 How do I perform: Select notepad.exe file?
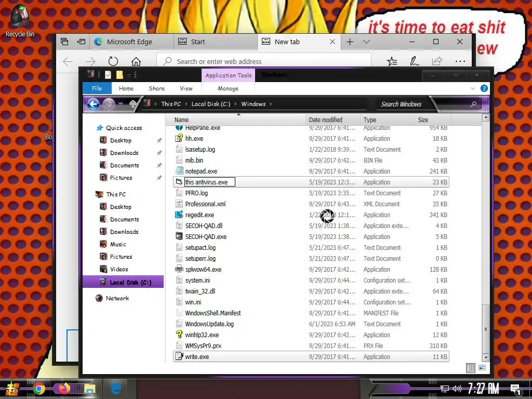coord(201,171)
